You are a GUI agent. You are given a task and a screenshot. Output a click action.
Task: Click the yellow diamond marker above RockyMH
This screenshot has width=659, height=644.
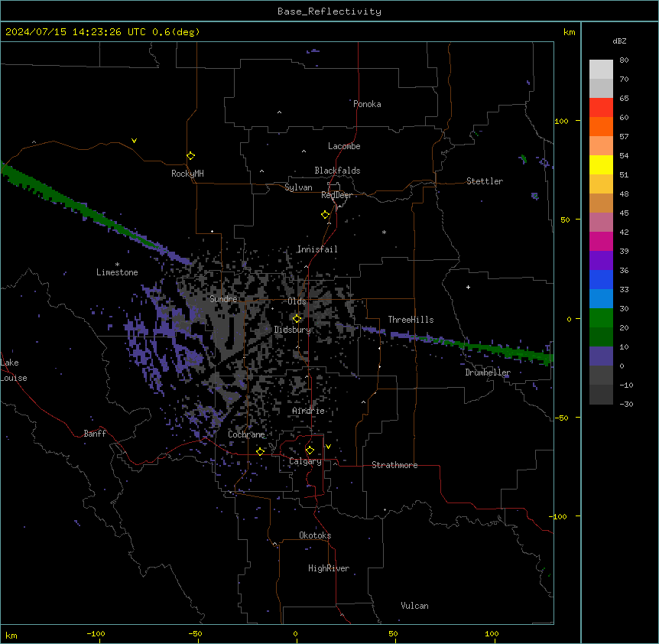coord(190,156)
